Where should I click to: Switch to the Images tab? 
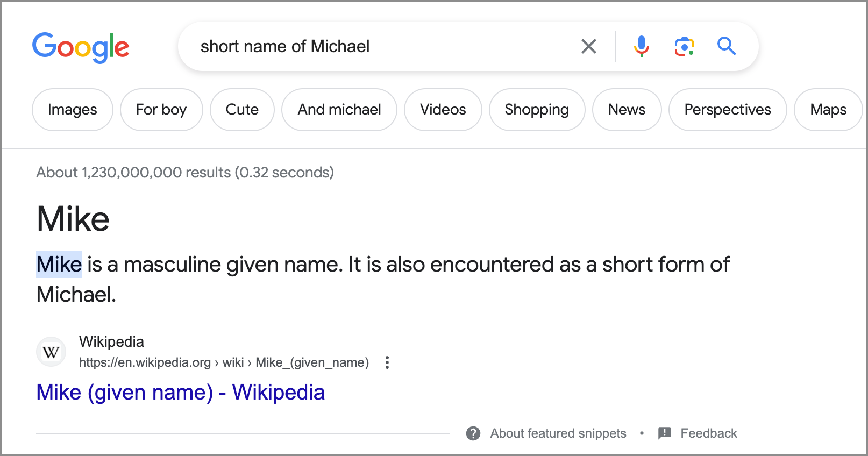click(x=73, y=110)
